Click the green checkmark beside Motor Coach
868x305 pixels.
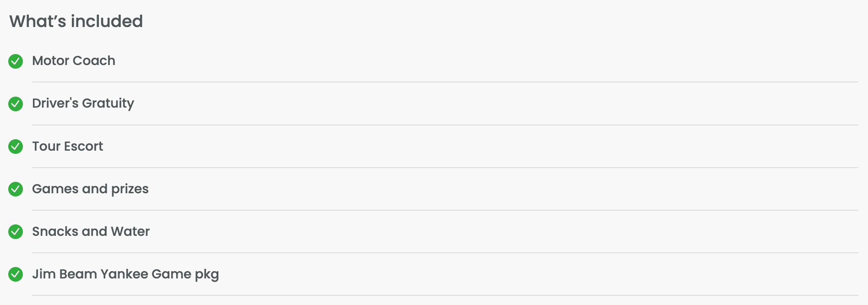click(x=16, y=61)
